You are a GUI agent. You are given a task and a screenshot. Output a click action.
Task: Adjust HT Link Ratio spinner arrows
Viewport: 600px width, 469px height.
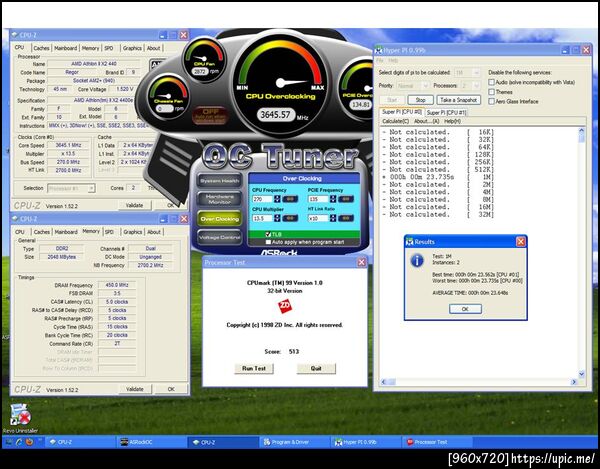[333, 218]
